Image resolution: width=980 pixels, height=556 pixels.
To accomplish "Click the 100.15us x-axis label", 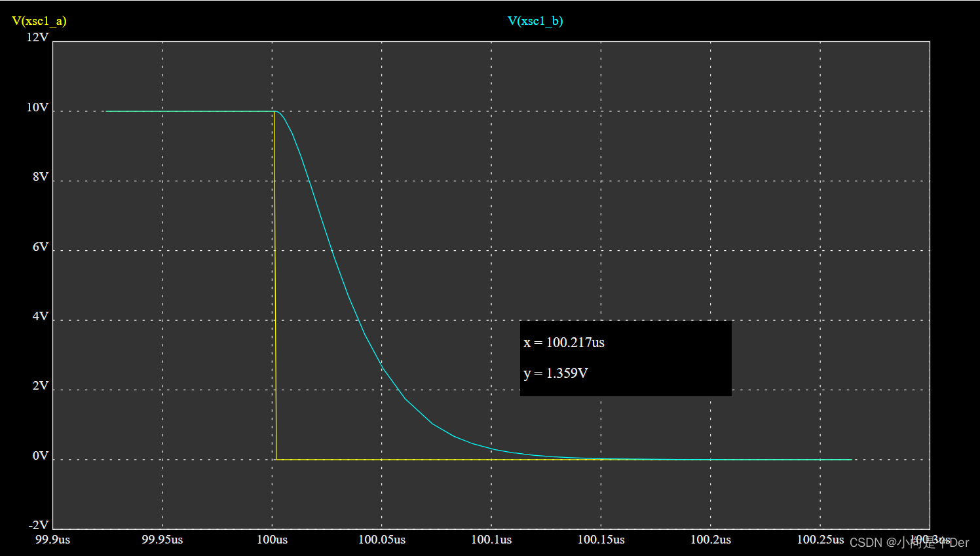I will [601, 540].
